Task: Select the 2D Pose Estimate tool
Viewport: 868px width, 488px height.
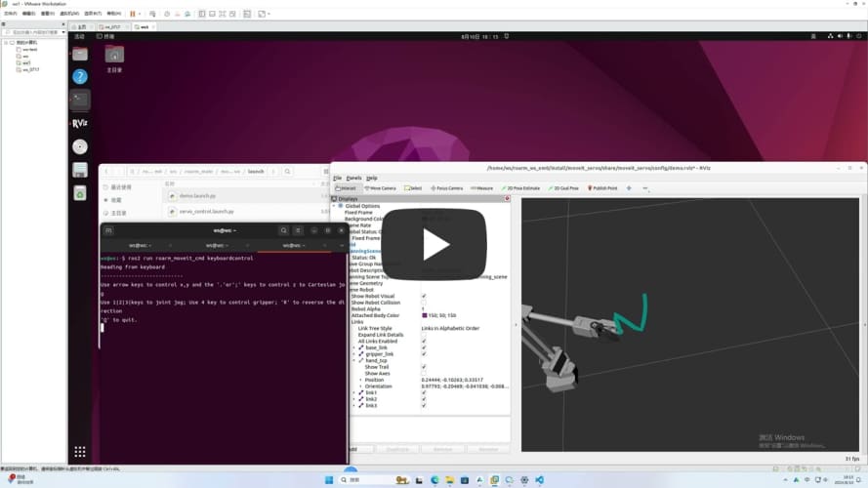Action: [520, 188]
